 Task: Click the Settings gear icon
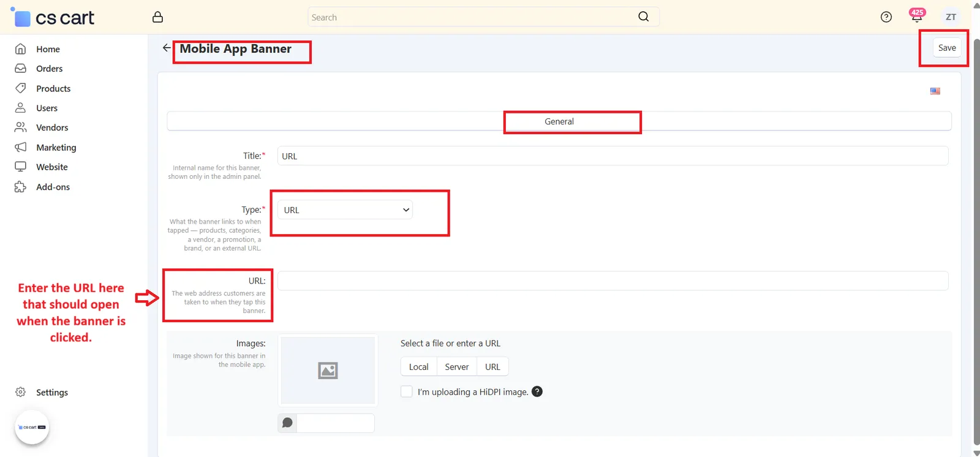20,392
